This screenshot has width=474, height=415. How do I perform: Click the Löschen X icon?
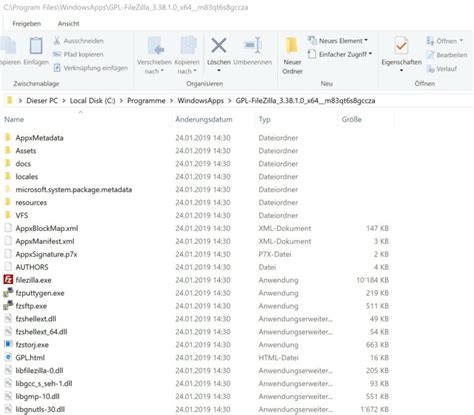(x=219, y=46)
